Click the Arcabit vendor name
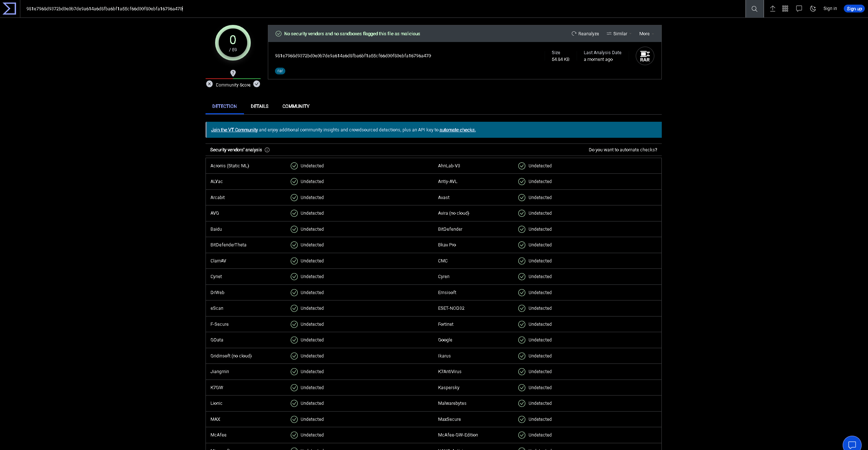The height and width of the screenshot is (450, 868). 218,198
